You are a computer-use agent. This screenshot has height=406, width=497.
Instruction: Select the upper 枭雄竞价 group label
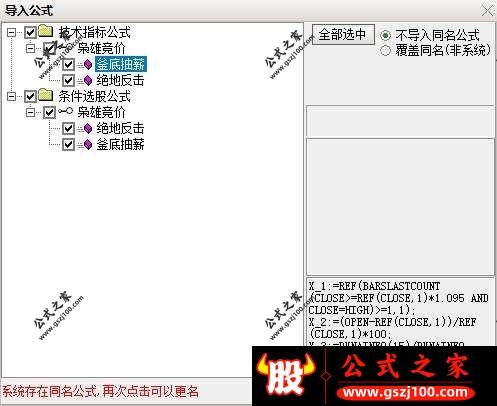[x=101, y=48]
